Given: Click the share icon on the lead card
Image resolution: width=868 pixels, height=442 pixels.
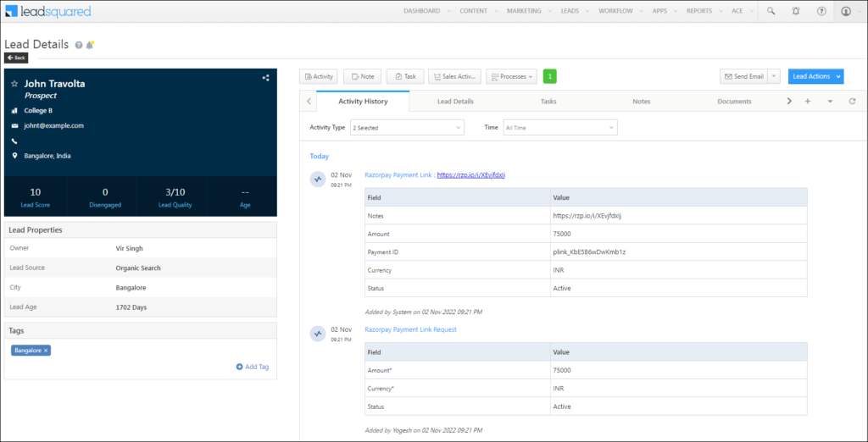Looking at the screenshot, I should click(265, 78).
